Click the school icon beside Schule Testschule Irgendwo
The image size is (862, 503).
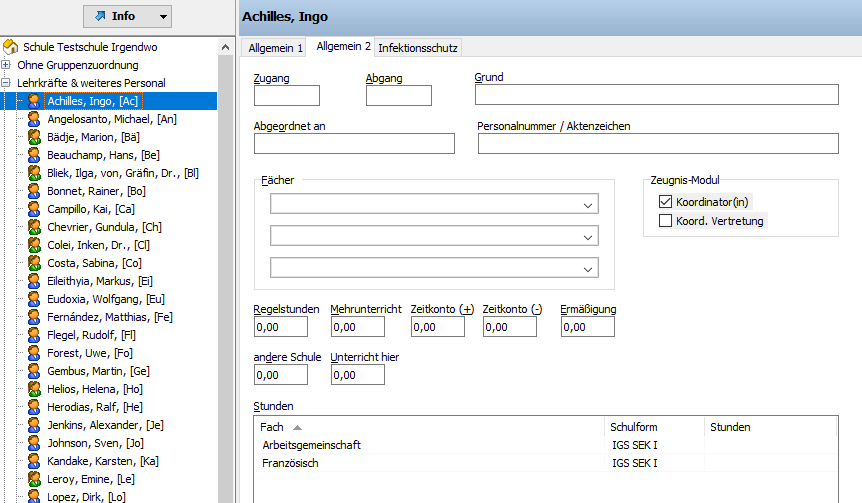tap(11, 47)
